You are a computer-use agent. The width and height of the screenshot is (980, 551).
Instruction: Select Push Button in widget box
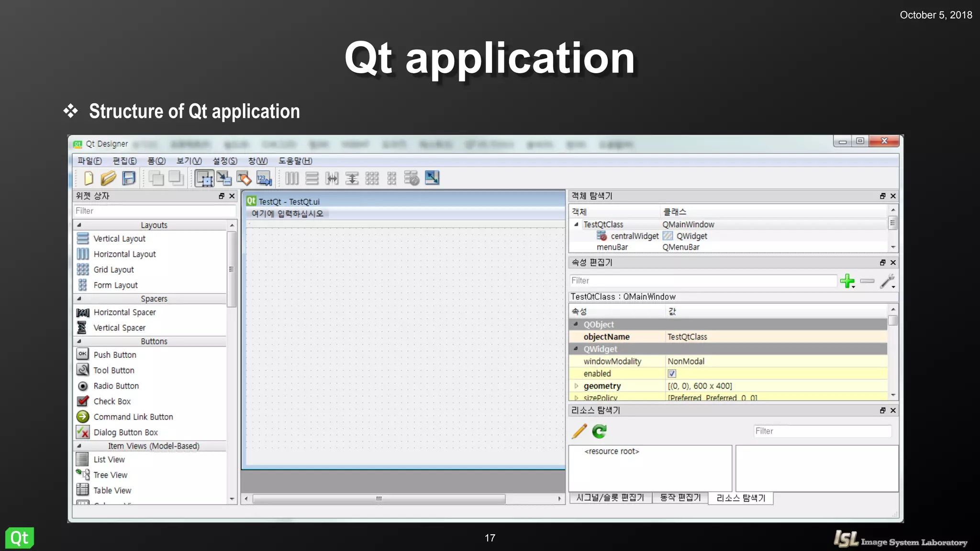(x=115, y=355)
